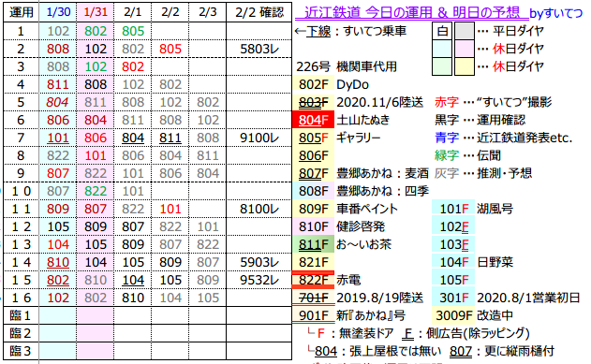Image resolution: width=591 pixels, height=364 pixels.
Task: Click the gray 平日ダイヤ legend box
Action: (x=465, y=31)
